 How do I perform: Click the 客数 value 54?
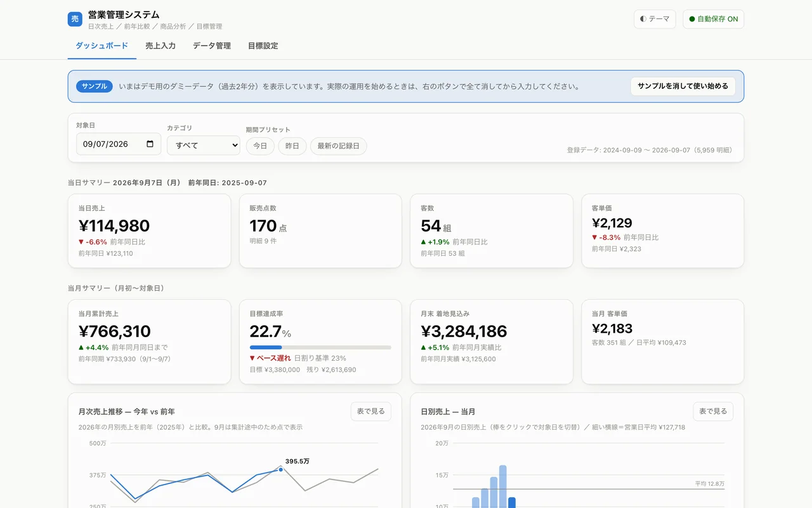click(431, 226)
